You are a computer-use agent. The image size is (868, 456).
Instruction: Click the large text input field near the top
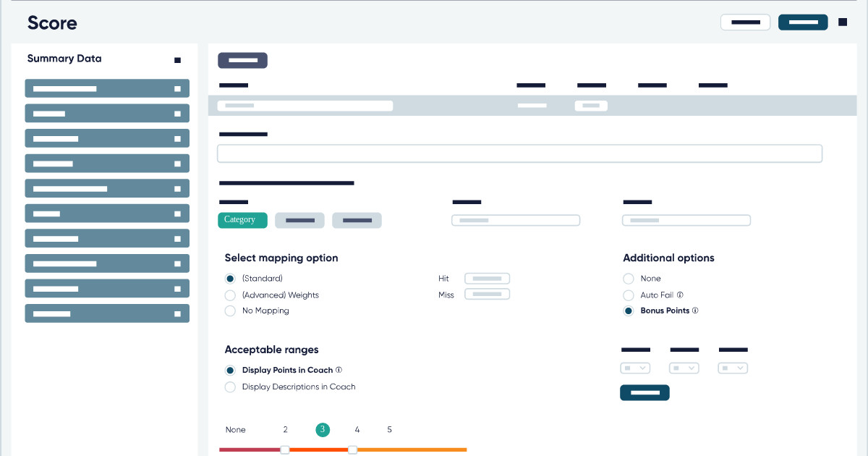point(519,153)
